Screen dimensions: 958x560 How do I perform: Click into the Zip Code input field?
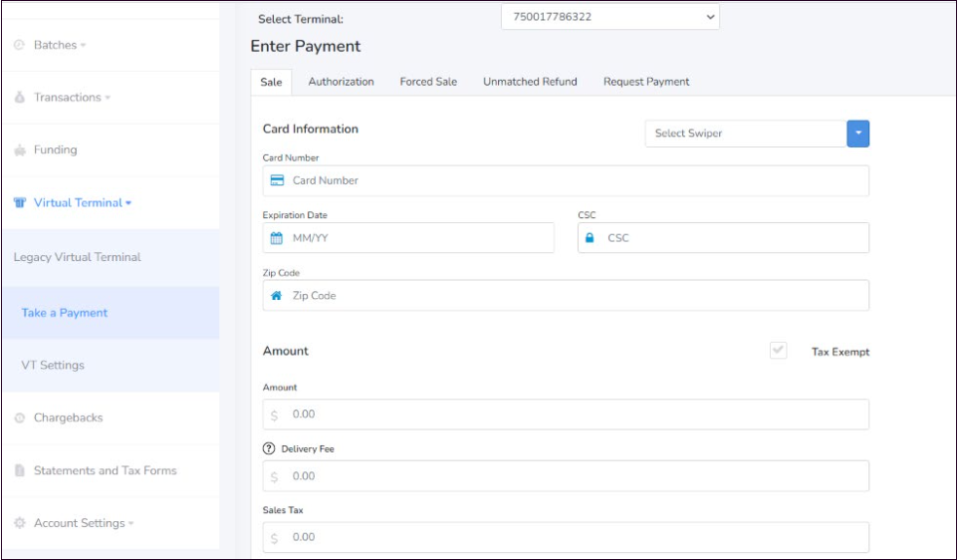(566, 295)
